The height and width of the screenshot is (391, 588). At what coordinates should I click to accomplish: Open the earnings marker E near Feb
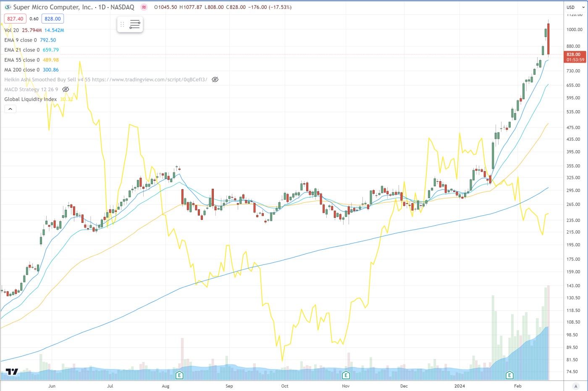click(x=509, y=375)
